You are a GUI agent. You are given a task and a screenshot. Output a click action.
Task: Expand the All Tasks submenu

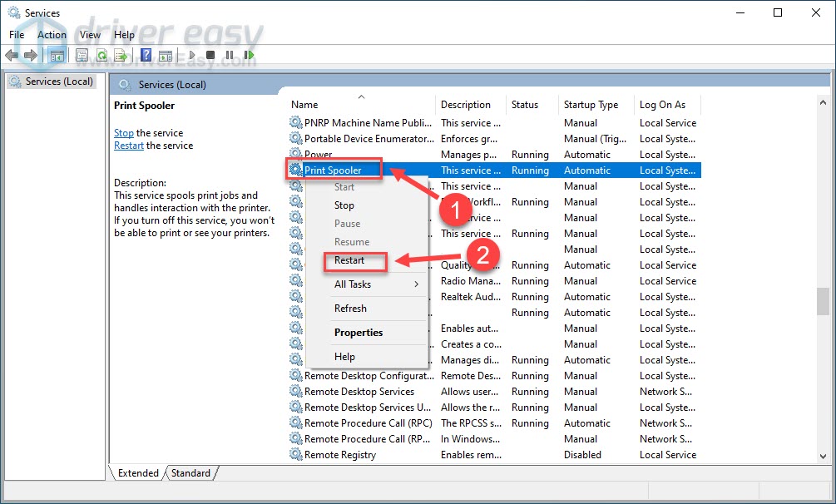click(368, 284)
